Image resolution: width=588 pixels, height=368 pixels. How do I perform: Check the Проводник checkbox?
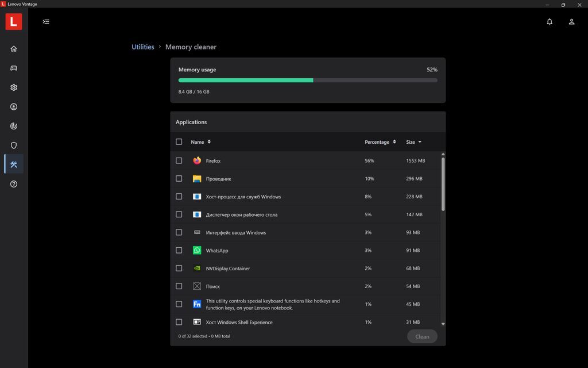pyautogui.click(x=179, y=179)
